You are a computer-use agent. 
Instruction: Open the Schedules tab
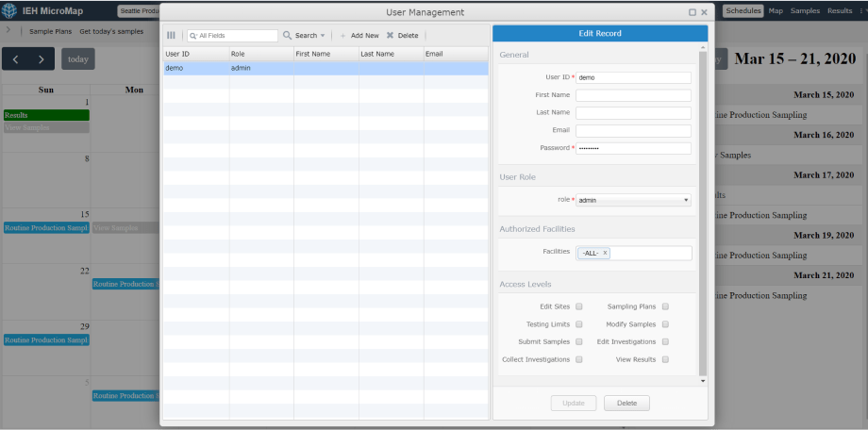click(743, 11)
